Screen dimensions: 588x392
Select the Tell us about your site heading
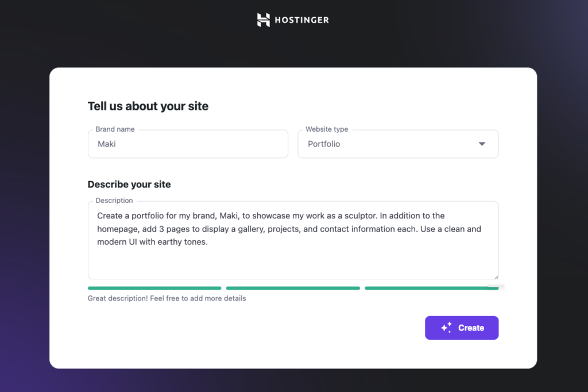tap(148, 106)
